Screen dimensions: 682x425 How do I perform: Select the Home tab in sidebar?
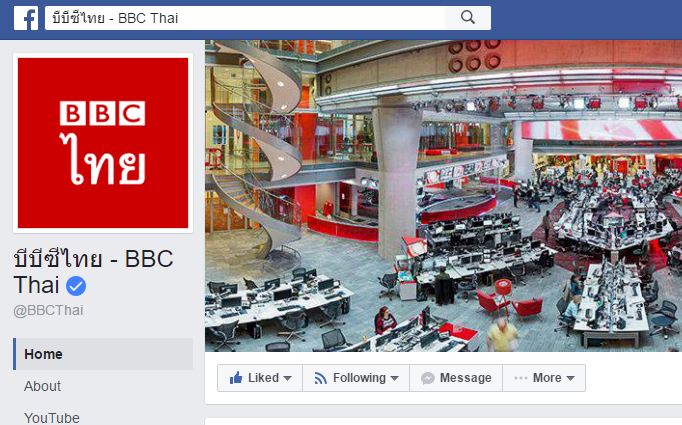click(103, 354)
